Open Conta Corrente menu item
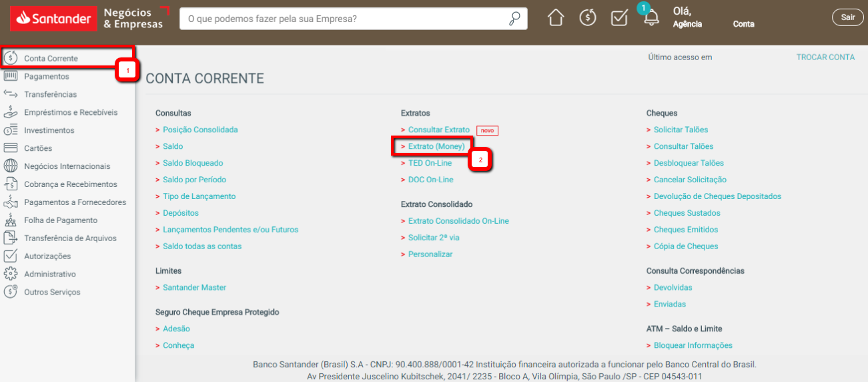This screenshot has width=868, height=382. 51,59
